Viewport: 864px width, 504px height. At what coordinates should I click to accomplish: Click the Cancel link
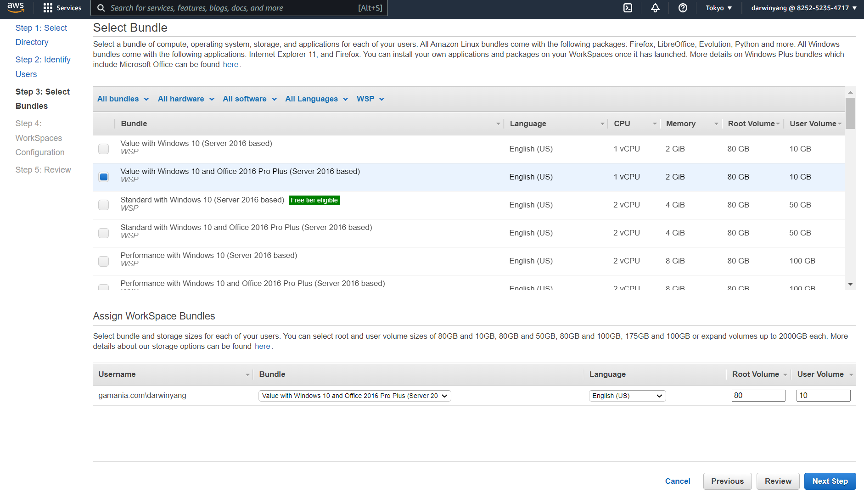click(678, 481)
